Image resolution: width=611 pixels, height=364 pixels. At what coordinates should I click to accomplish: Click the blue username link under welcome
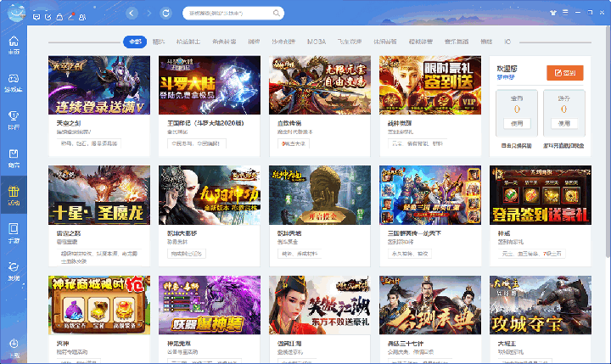pos(506,77)
